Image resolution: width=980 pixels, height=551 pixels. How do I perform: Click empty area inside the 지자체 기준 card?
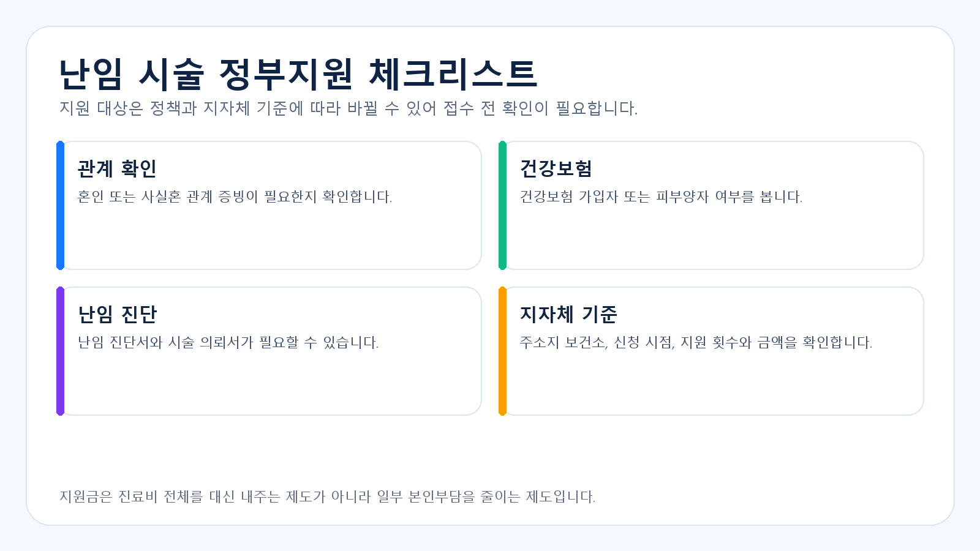pos(711,384)
